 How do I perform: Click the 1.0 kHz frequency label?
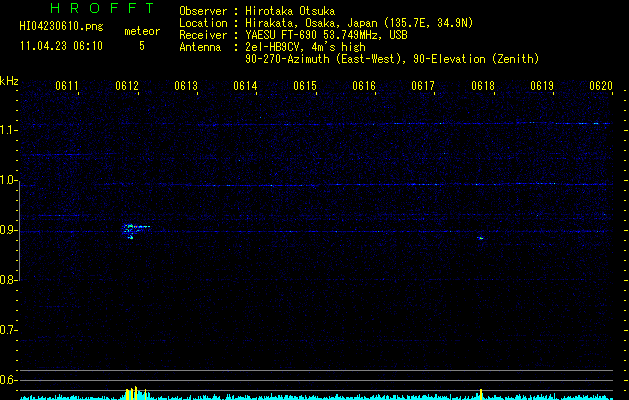pyautogui.click(x=8, y=180)
